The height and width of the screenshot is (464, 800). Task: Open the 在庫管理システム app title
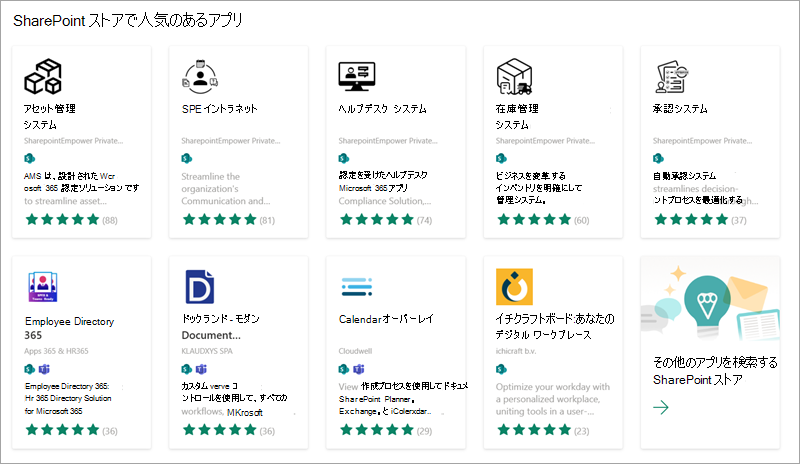[517, 116]
